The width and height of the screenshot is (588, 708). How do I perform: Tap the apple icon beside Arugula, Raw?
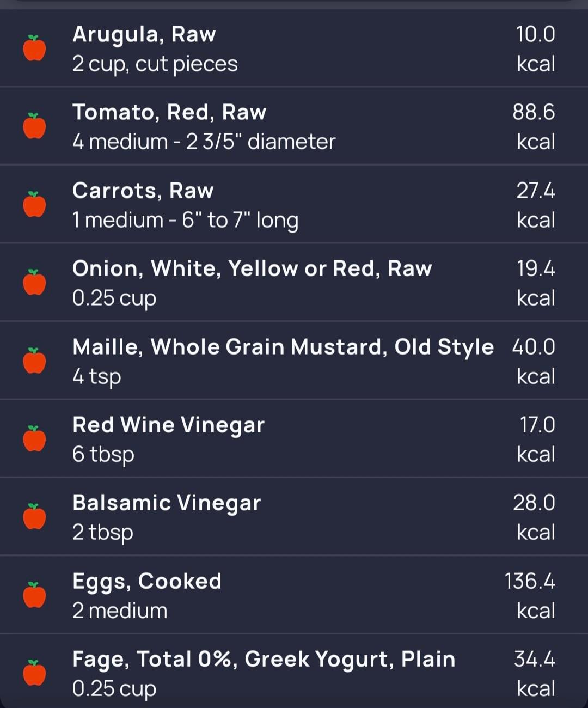pyautogui.click(x=34, y=48)
